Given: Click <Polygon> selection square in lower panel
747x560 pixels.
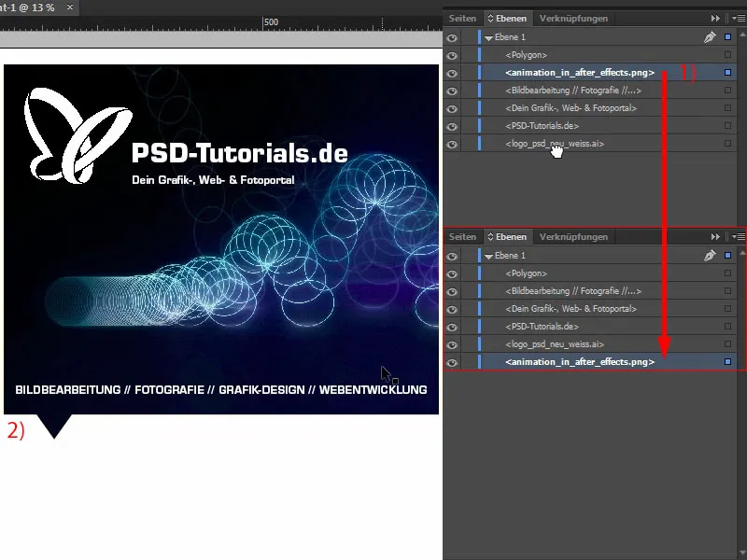Looking at the screenshot, I should (x=727, y=273).
